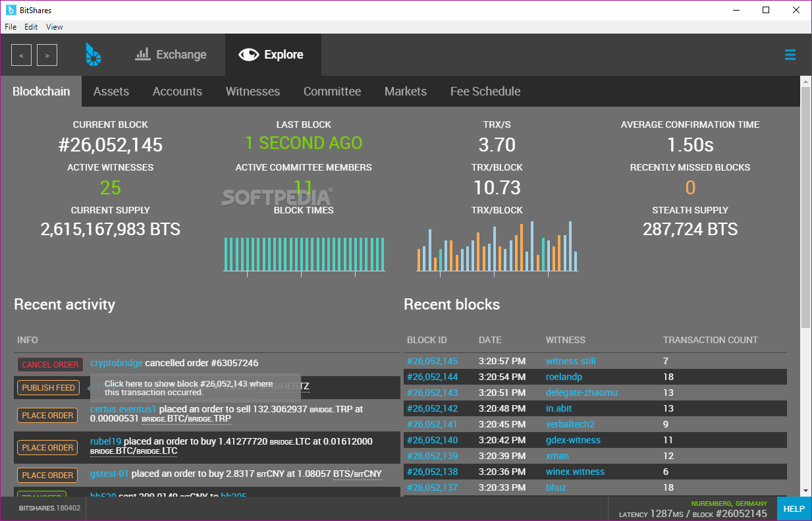Viewport: 812px width, 521px height.
Task: Open verbaltech2 witness link
Action: tap(570, 424)
